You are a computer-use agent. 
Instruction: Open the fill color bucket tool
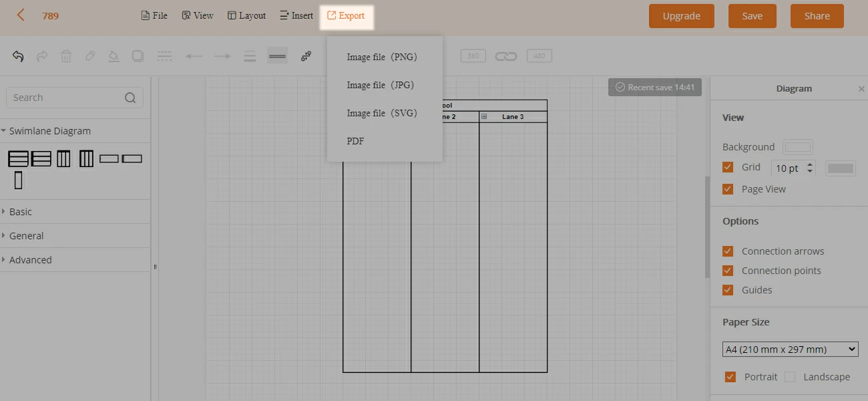(114, 56)
